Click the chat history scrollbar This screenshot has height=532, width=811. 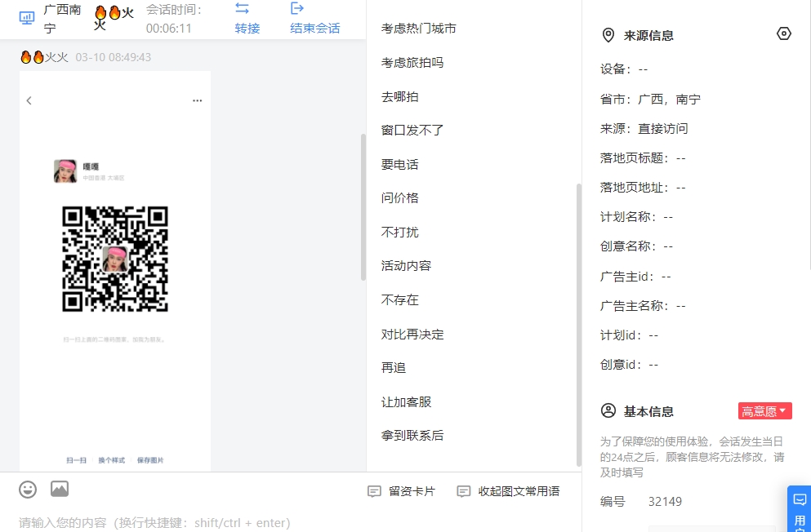point(363,207)
